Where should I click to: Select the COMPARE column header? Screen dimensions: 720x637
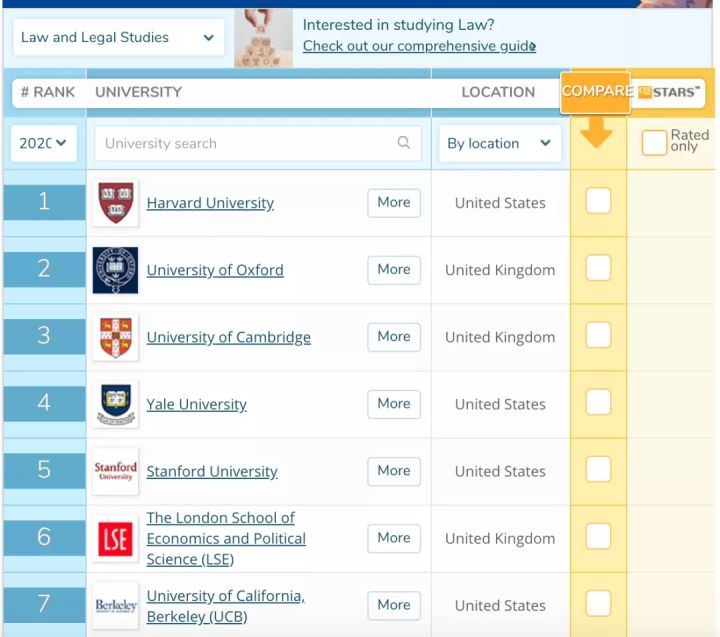coord(596,92)
